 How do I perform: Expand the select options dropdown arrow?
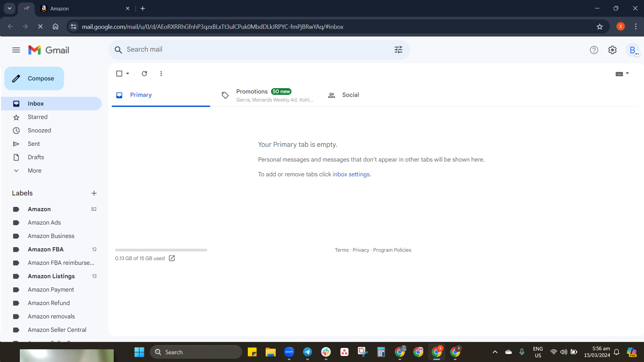pos(128,74)
